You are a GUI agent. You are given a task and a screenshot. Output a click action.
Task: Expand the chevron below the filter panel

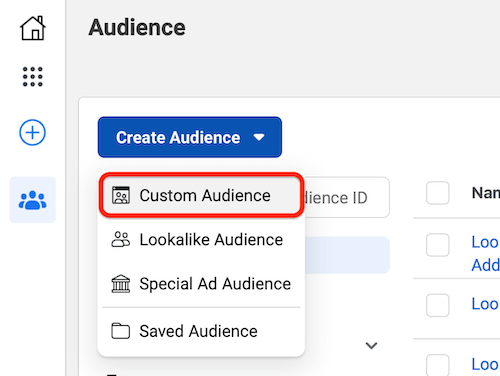[x=371, y=345]
